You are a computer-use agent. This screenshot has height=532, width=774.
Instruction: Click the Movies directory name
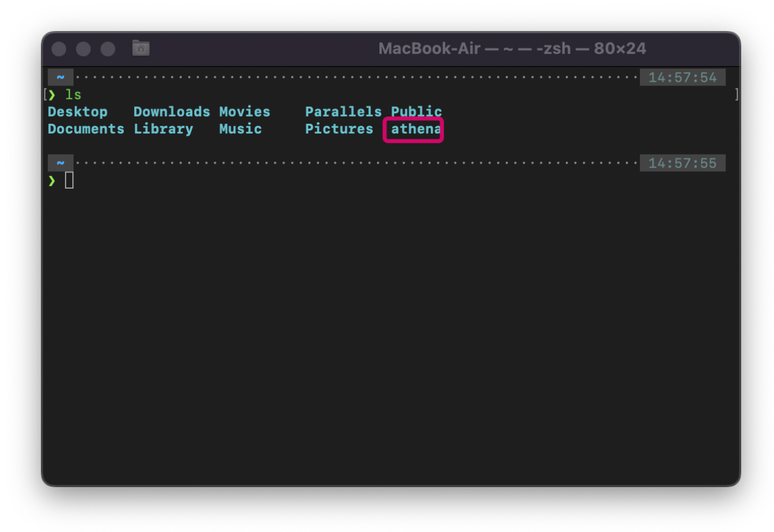coord(245,112)
